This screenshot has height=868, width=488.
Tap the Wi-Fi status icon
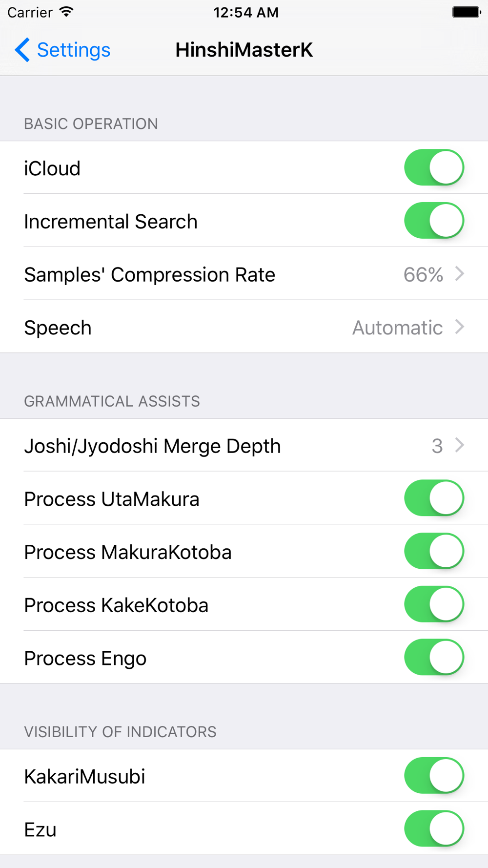(x=66, y=12)
